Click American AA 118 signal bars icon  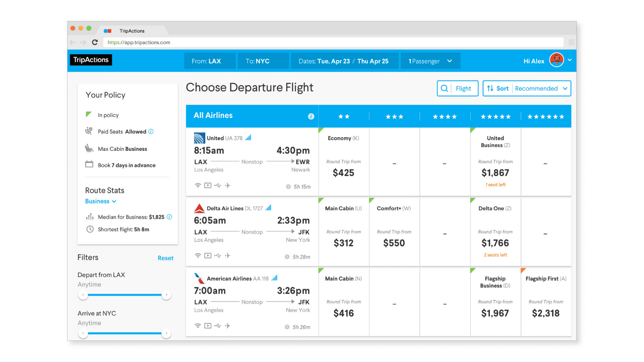[x=275, y=278]
